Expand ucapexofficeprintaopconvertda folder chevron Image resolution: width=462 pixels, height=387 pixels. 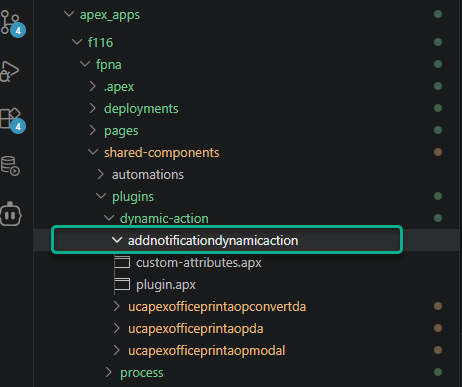116,306
